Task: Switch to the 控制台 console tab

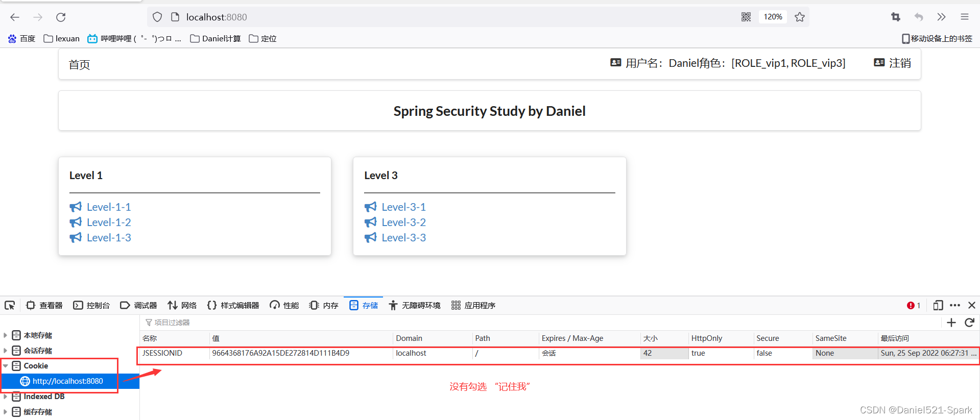Action: (92, 305)
